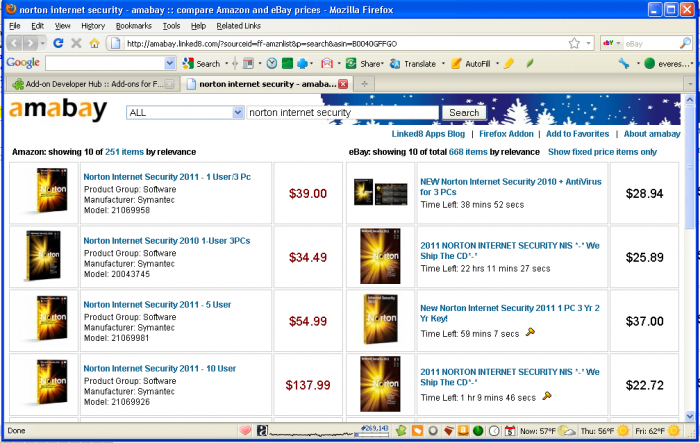Close the norton internet security tab

(343, 84)
